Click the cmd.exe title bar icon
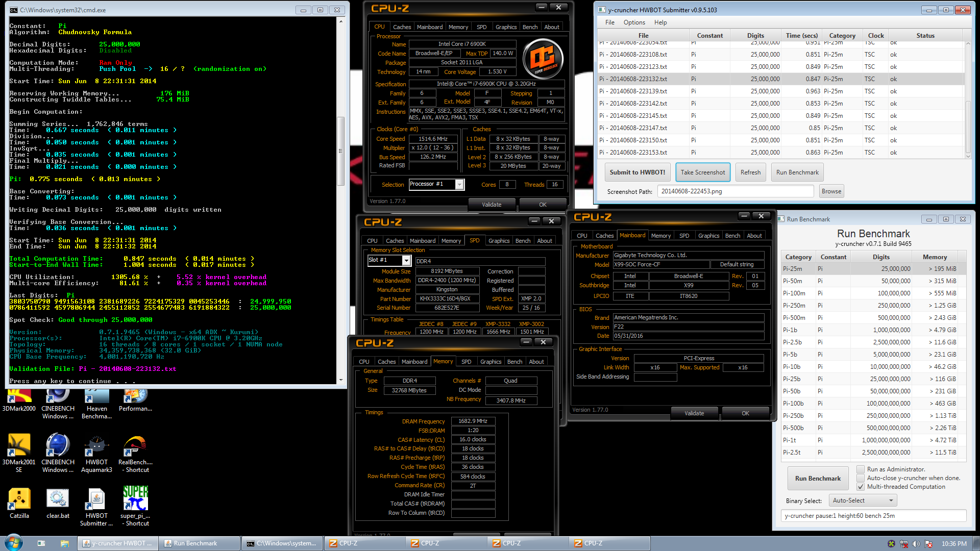This screenshot has height=551, width=980. click(x=13, y=10)
